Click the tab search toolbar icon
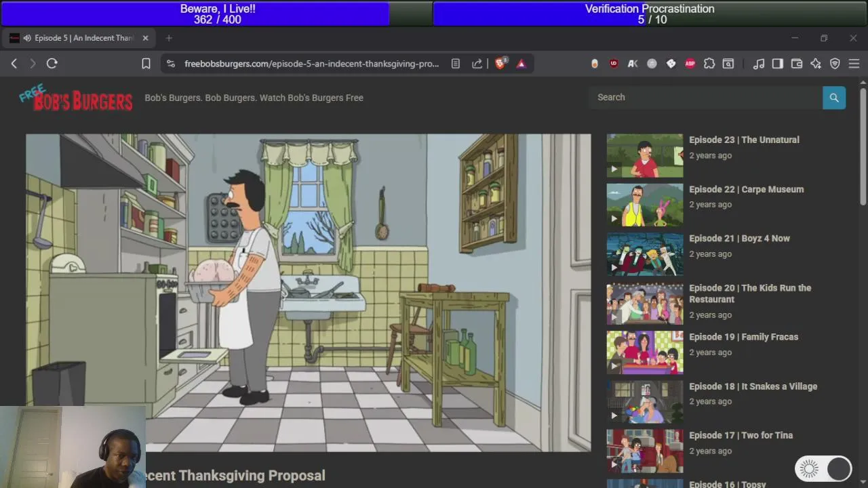The image size is (868, 488). [728, 63]
